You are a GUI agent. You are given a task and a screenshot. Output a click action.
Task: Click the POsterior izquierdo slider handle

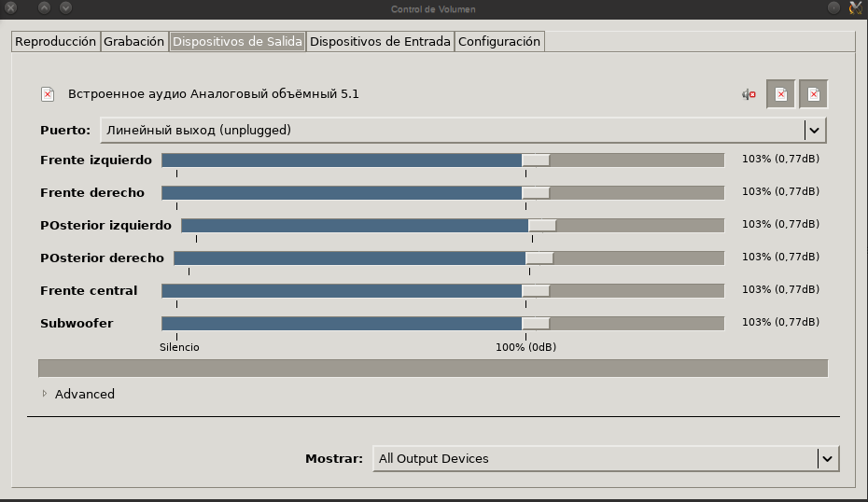click(x=542, y=226)
